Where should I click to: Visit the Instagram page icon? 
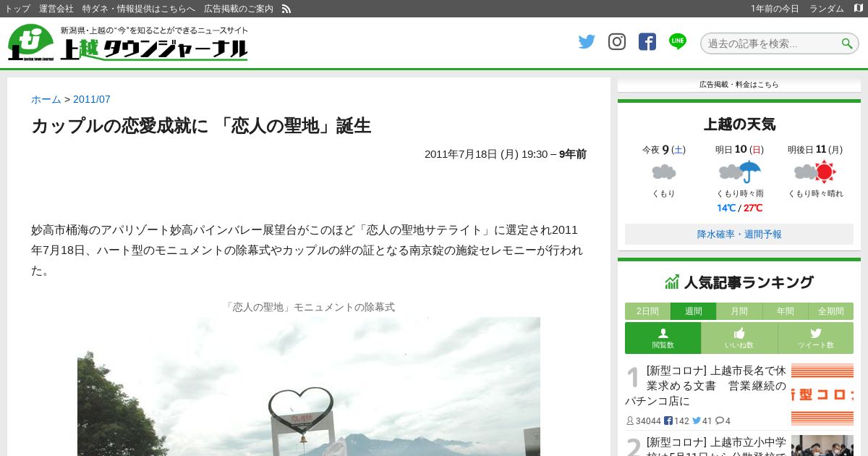[617, 42]
